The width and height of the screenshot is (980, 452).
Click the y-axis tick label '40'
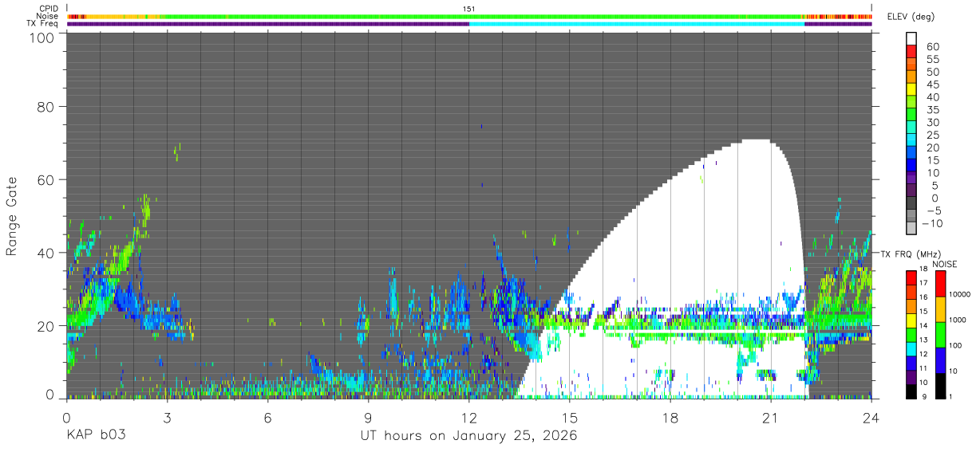click(46, 254)
